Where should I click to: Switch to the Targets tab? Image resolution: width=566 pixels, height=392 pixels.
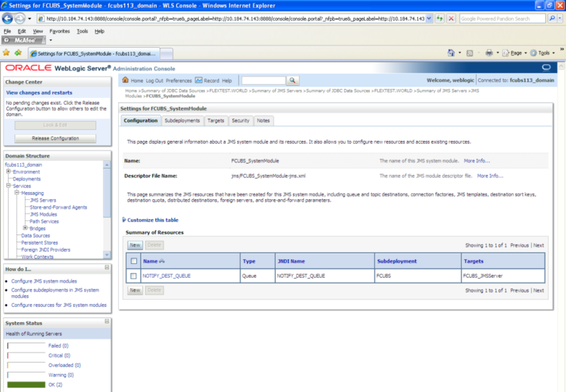(216, 121)
